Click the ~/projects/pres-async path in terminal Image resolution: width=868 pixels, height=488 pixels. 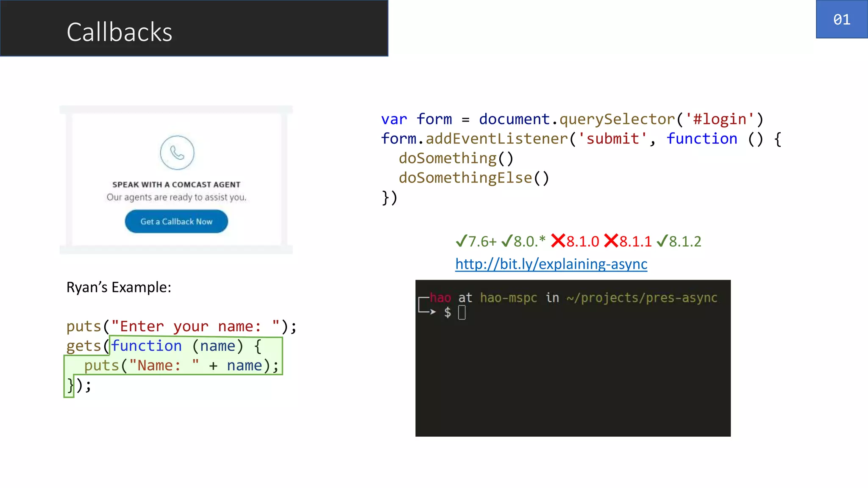point(642,298)
